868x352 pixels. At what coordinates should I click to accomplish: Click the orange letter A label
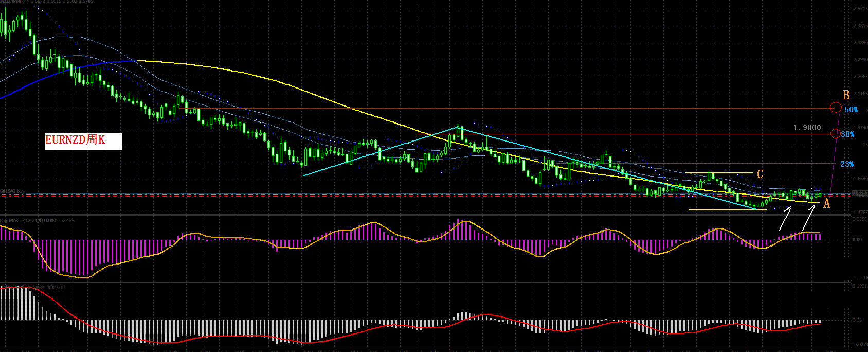827,204
